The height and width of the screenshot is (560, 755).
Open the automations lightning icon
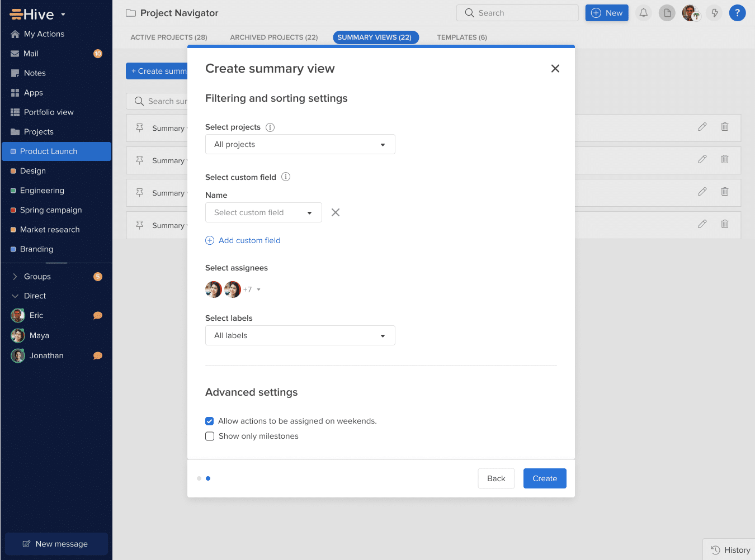(714, 12)
